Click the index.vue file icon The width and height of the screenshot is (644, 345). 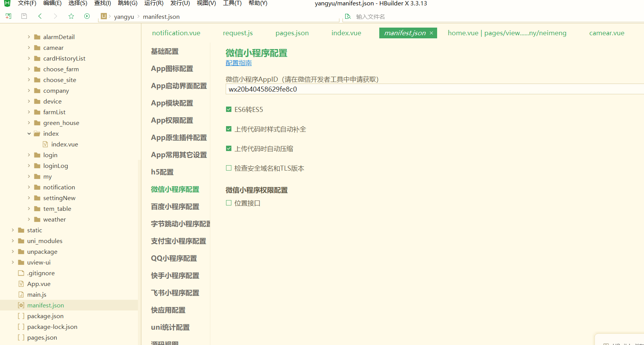coord(45,144)
